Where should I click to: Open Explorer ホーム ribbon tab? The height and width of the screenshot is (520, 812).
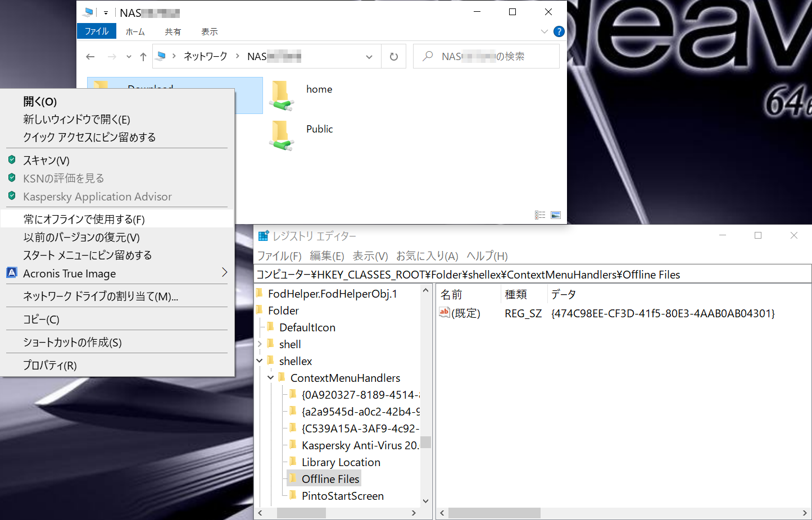point(135,31)
